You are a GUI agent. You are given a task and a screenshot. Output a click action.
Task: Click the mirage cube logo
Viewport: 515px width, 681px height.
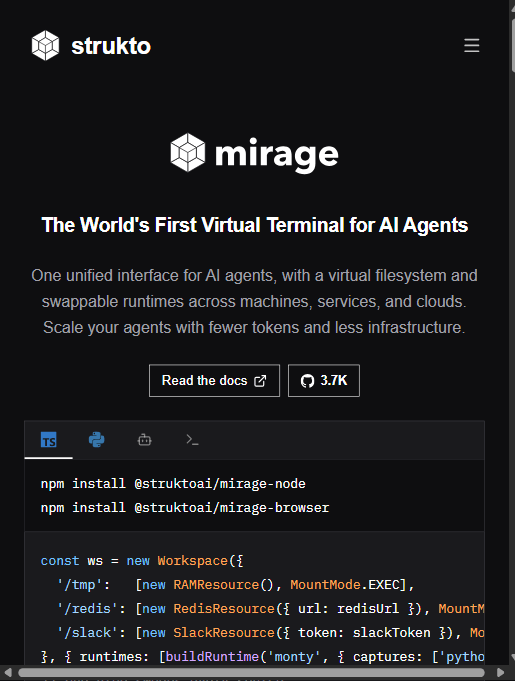point(188,152)
